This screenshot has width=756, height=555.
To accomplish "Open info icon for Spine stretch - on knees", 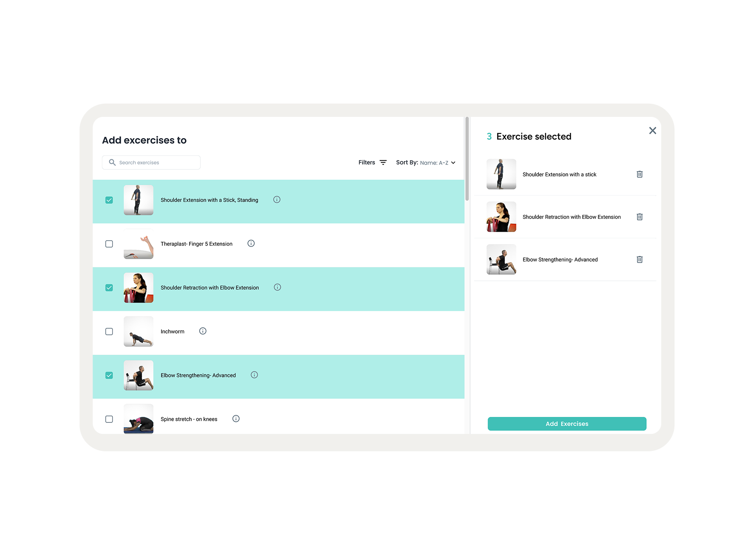I will coord(236,419).
